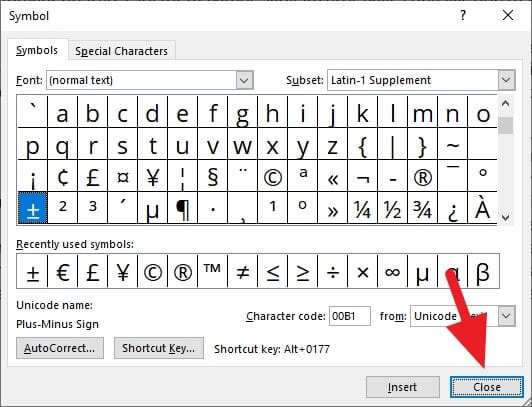This screenshot has height=407, width=532.
Task: Select the trademark symbol in recently used
Action: pyautogui.click(x=212, y=271)
